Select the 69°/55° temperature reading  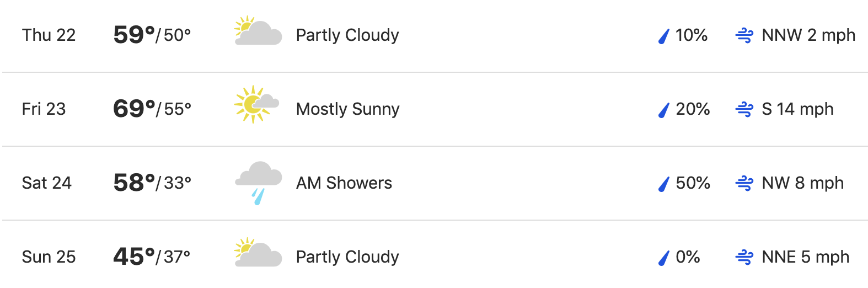click(x=152, y=109)
